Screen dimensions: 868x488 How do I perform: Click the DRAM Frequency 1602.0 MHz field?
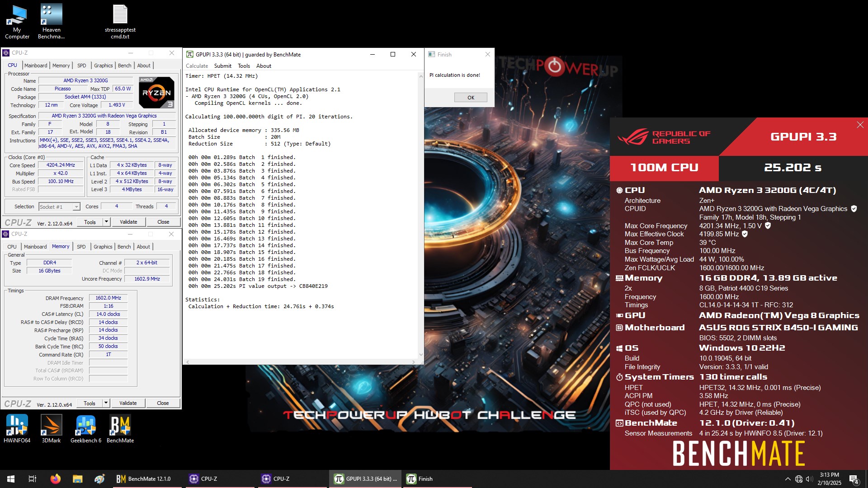click(108, 298)
